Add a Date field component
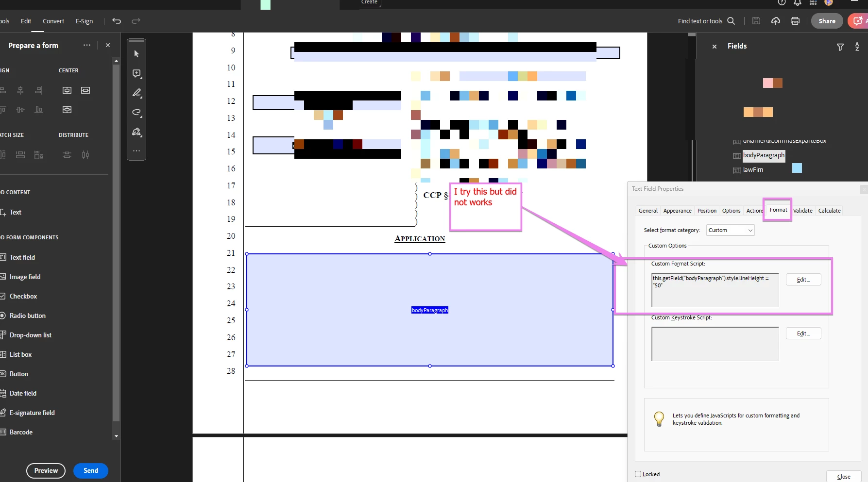 tap(18, 393)
